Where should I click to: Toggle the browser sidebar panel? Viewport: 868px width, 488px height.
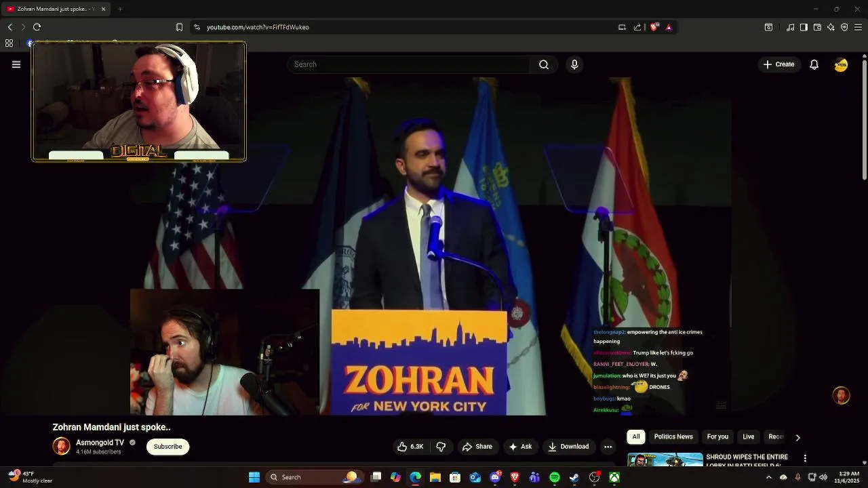804,27
